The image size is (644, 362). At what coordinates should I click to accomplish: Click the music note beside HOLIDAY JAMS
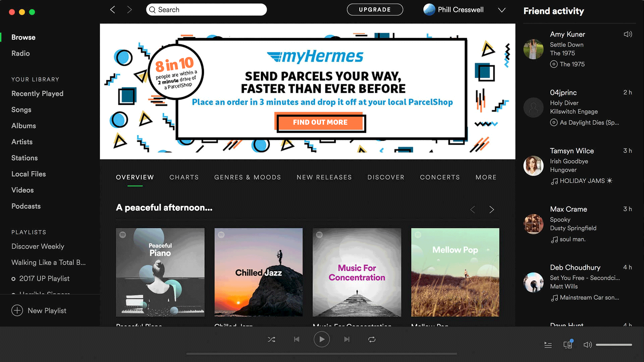point(554,181)
